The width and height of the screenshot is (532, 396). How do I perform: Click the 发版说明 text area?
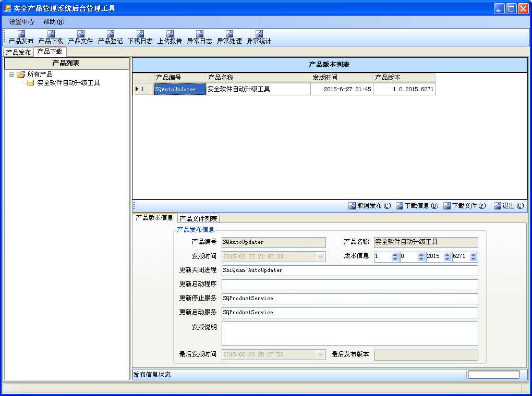click(x=350, y=333)
